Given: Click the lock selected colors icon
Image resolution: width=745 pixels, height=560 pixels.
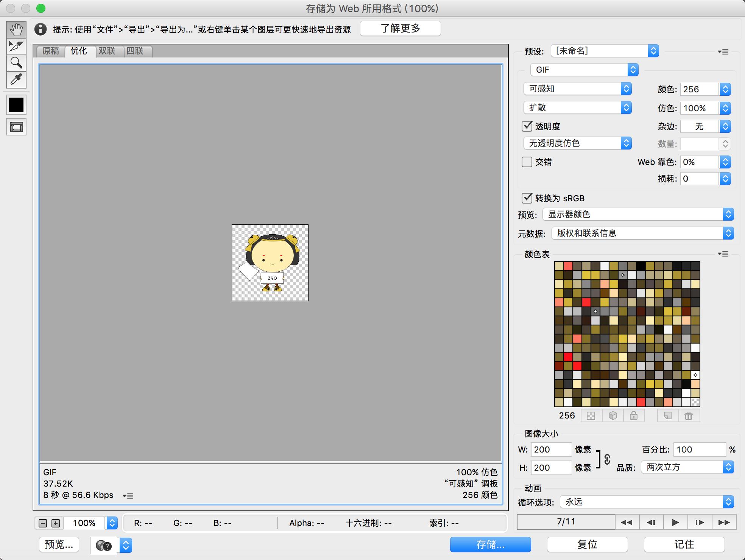Looking at the screenshot, I should (x=633, y=416).
